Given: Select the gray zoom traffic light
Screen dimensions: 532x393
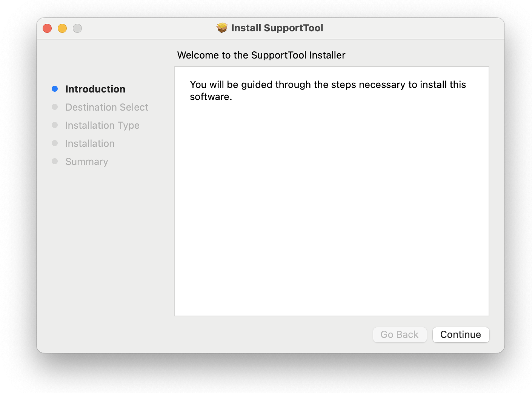Looking at the screenshot, I should click(77, 28).
